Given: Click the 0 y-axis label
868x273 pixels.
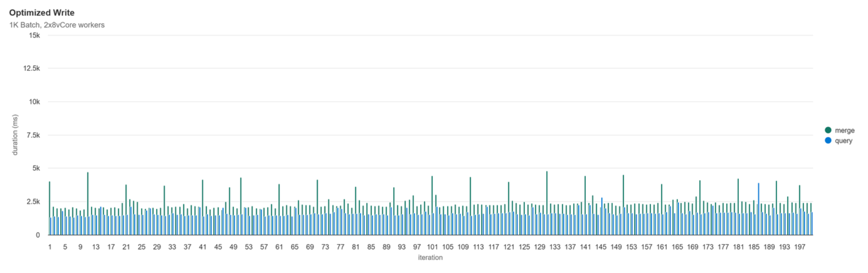Looking at the screenshot, I should pos(38,235).
